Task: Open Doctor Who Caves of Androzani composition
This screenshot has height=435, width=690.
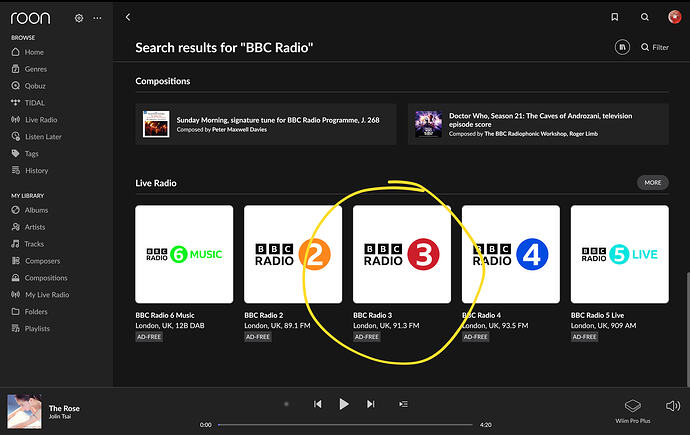Action: pyautogui.click(x=538, y=124)
